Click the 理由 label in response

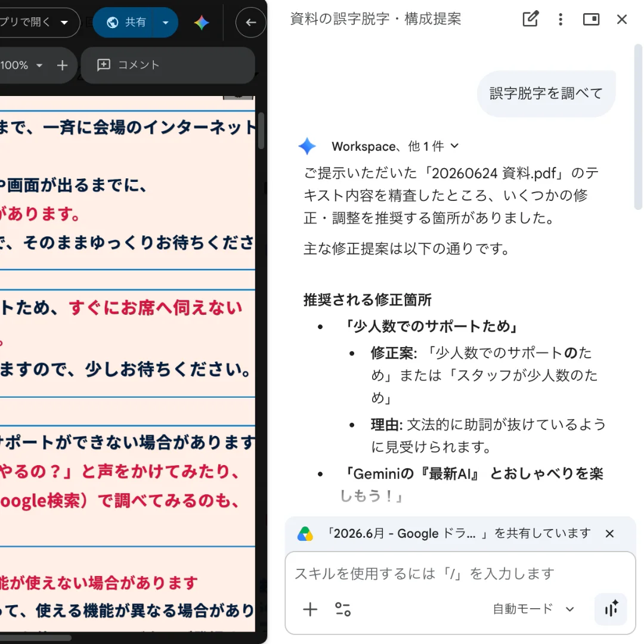386,425
